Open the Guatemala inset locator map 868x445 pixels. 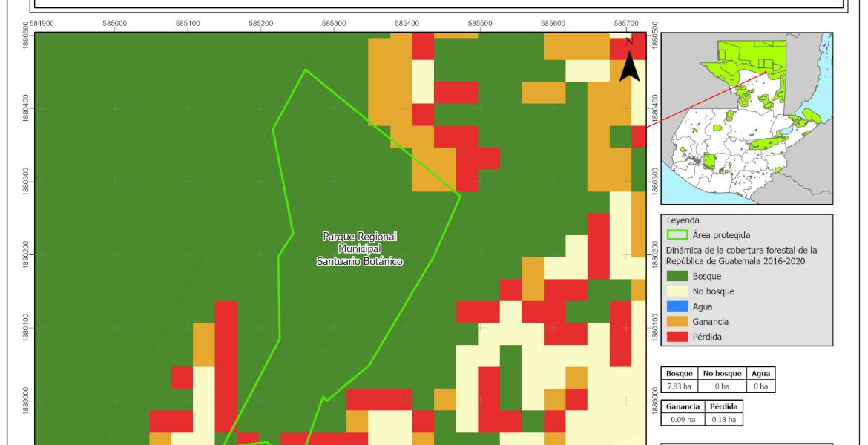coord(746,117)
